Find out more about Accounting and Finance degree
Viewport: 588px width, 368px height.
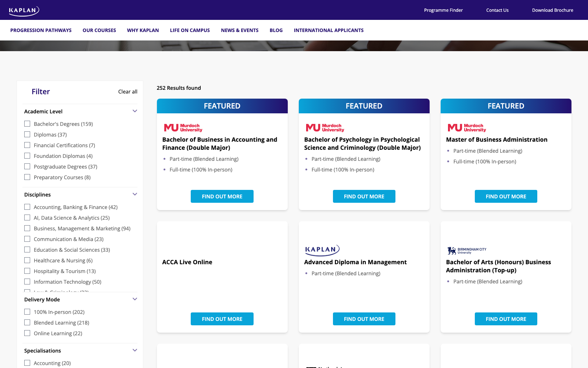(x=222, y=197)
